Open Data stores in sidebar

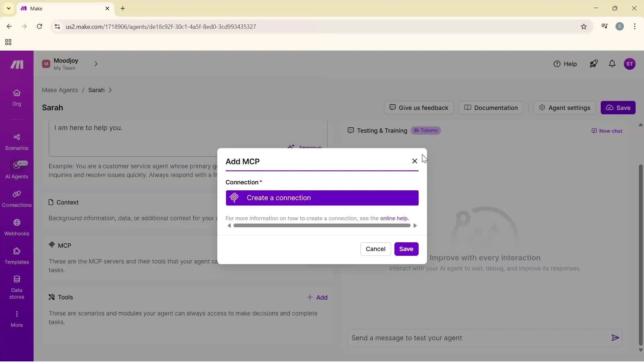click(x=16, y=287)
